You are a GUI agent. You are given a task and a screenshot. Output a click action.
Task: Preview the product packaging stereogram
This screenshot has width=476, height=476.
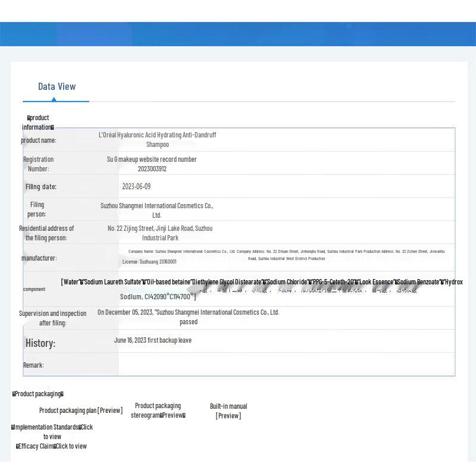coord(173,415)
